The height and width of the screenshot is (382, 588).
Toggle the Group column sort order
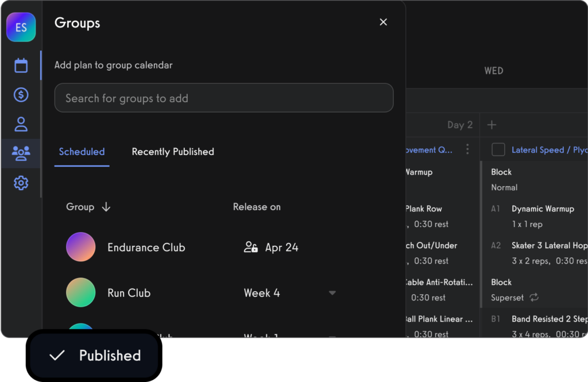pyautogui.click(x=106, y=207)
